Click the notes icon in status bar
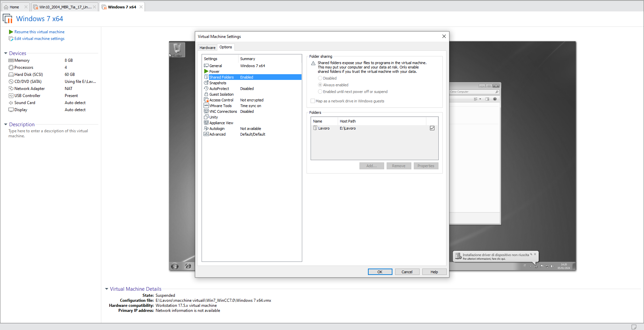This screenshot has height=330, width=644. 634,327
